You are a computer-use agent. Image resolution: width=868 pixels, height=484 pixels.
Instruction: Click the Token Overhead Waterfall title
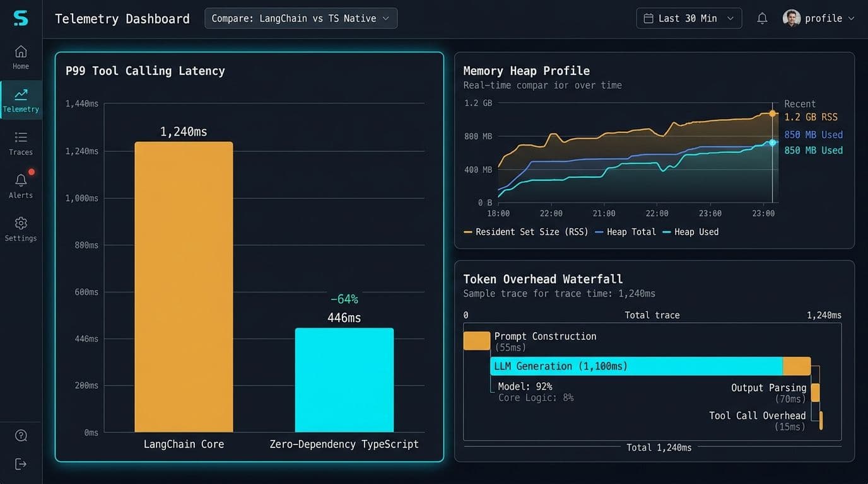[543, 279]
